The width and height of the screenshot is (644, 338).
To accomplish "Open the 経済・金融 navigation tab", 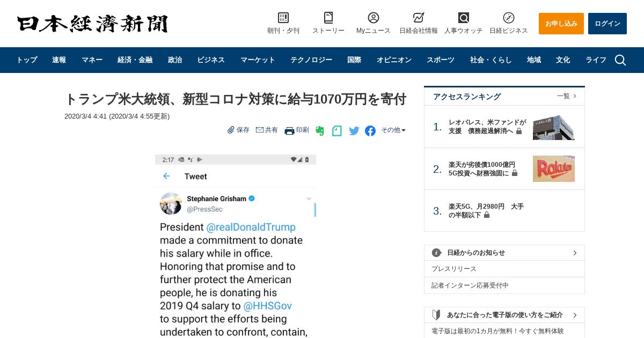I will coord(135,60).
